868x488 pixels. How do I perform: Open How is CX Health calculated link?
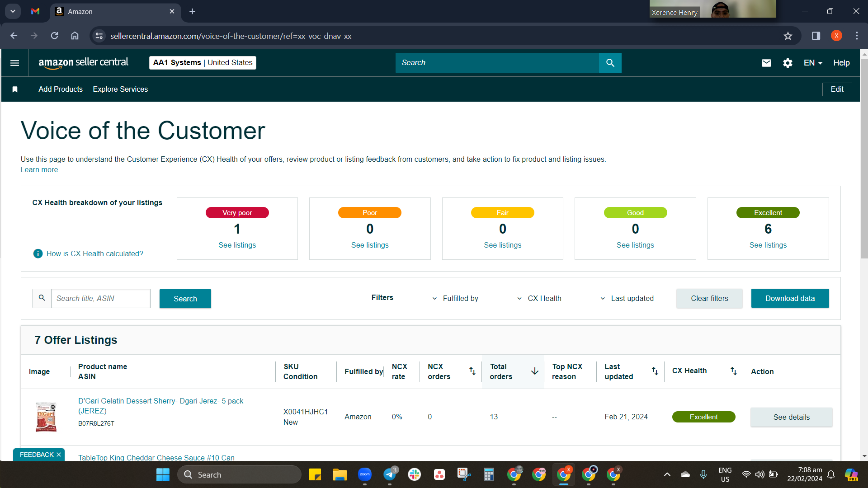pos(95,254)
